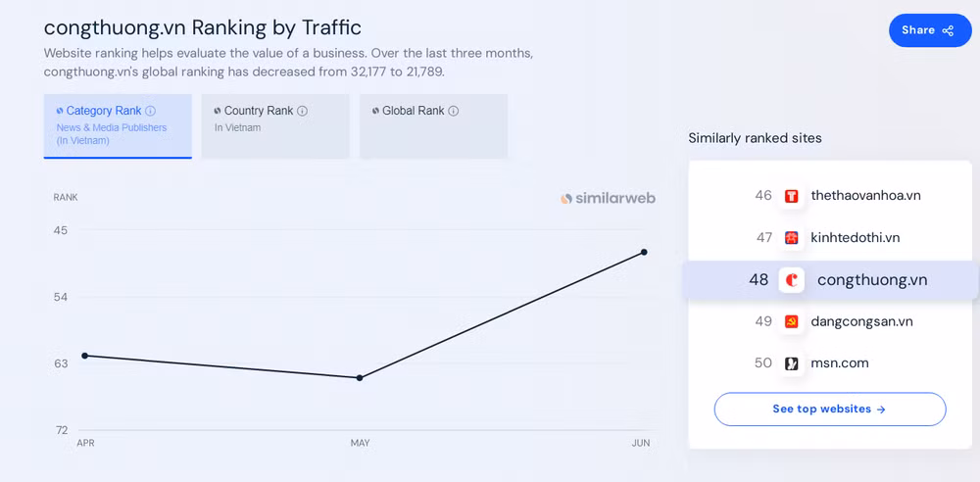The image size is (980, 482).
Task: Click 'Similarly ranked sites' heading
Action: point(755,138)
